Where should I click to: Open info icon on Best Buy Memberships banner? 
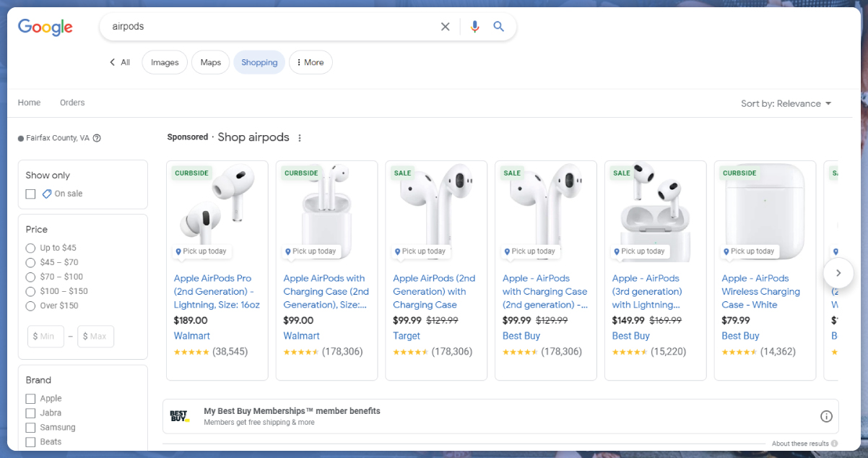(x=826, y=416)
